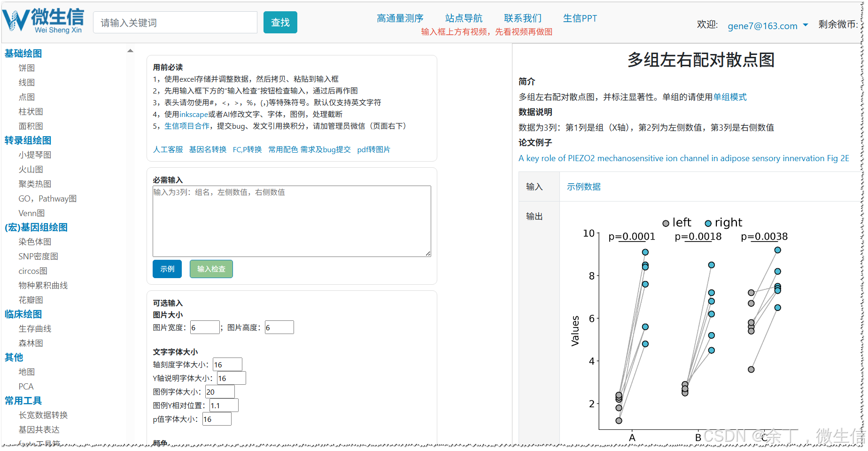This screenshot has width=868, height=451.
Task: Open the PIEZO2 paper example link
Action: point(684,158)
